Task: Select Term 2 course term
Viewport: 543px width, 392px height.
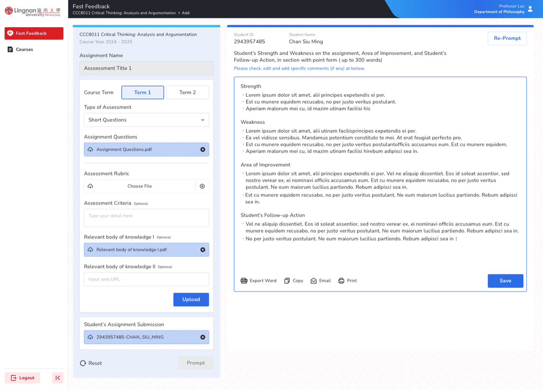Action: click(x=187, y=93)
